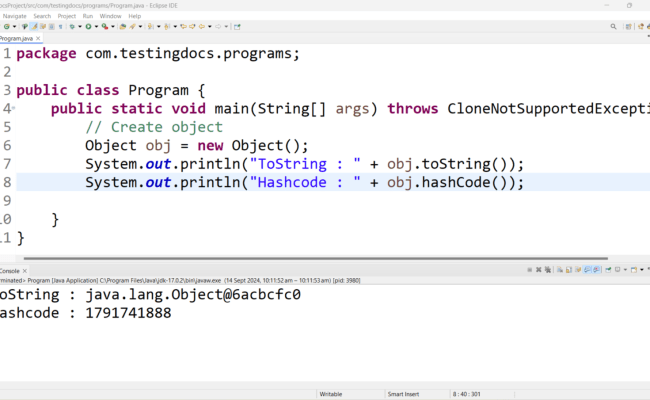
Task: Toggle Pin Editor in the toolbar
Action: coord(237,27)
